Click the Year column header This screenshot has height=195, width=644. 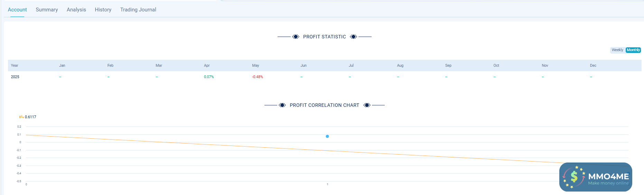click(x=15, y=65)
